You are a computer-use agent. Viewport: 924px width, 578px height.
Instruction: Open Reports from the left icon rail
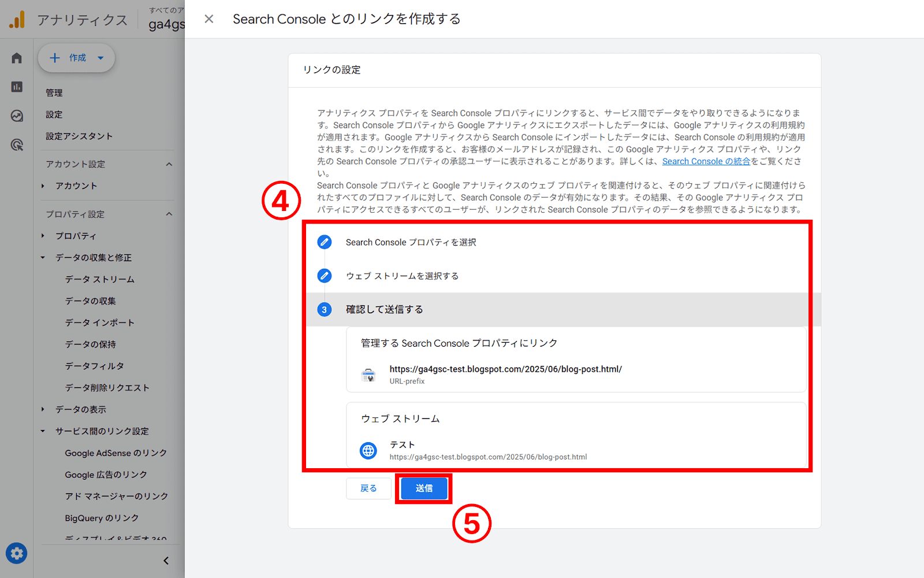tap(16, 87)
